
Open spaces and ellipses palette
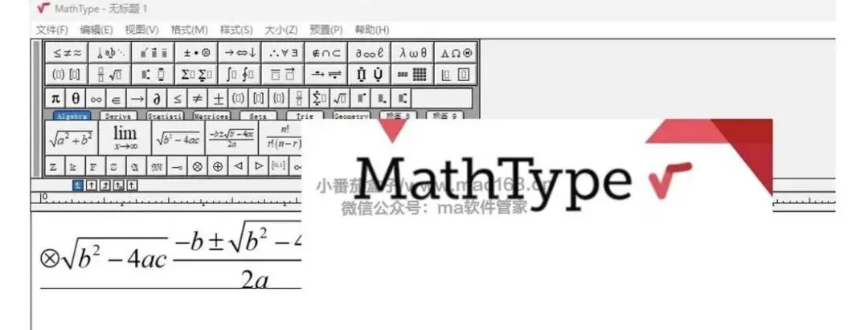point(110,53)
